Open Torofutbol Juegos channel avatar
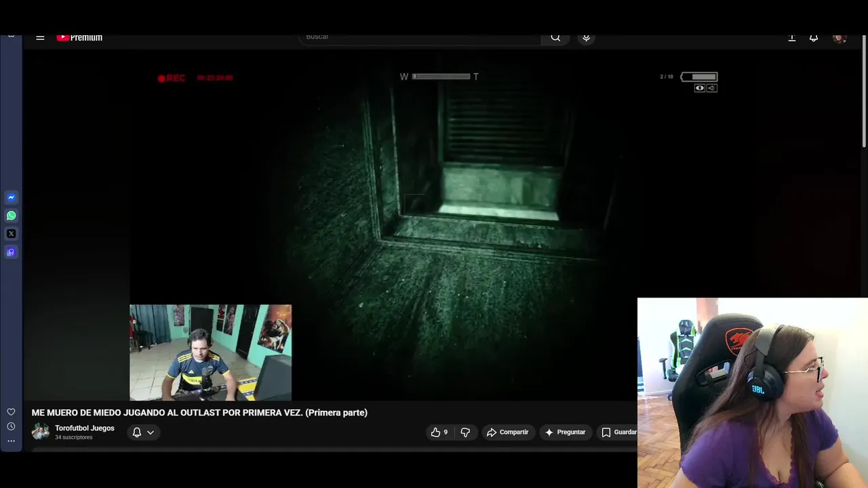868x488 pixels. pyautogui.click(x=41, y=432)
